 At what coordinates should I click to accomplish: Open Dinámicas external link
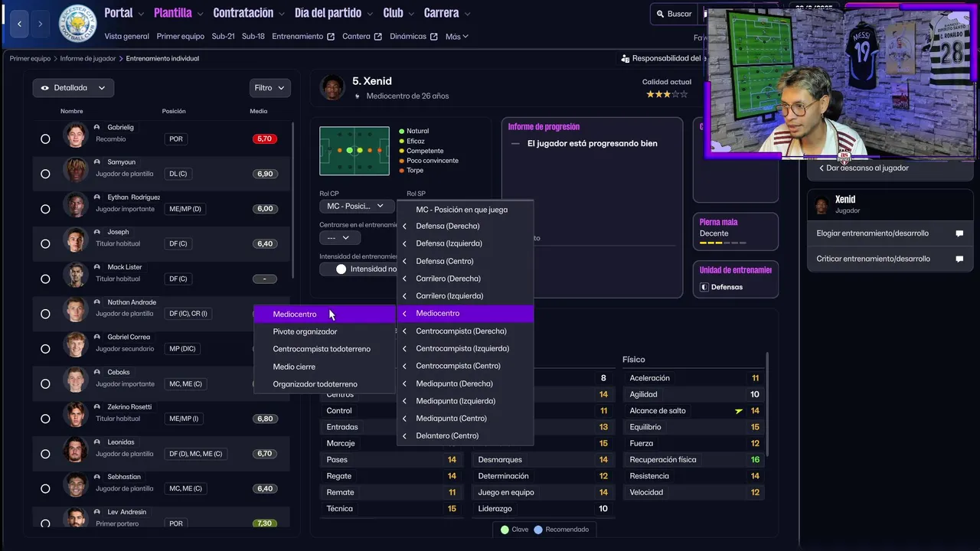413,36
